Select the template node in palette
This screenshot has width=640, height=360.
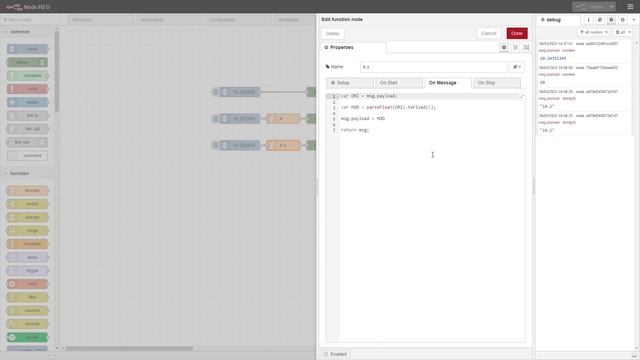[27, 244]
